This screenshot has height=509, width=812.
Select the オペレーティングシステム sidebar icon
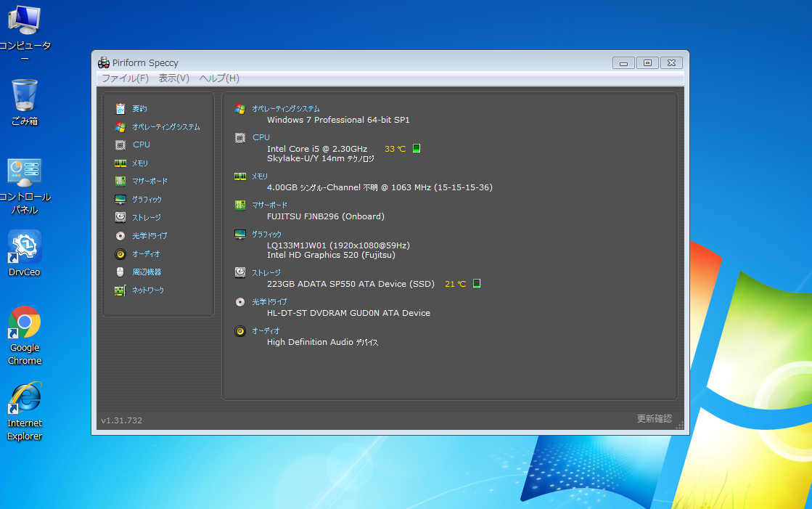120,126
